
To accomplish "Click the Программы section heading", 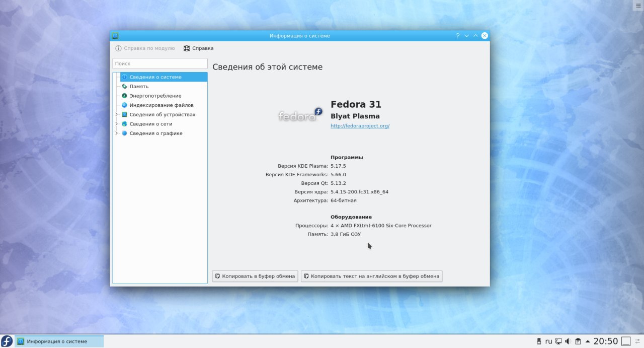I will click(x=347, y=157).
